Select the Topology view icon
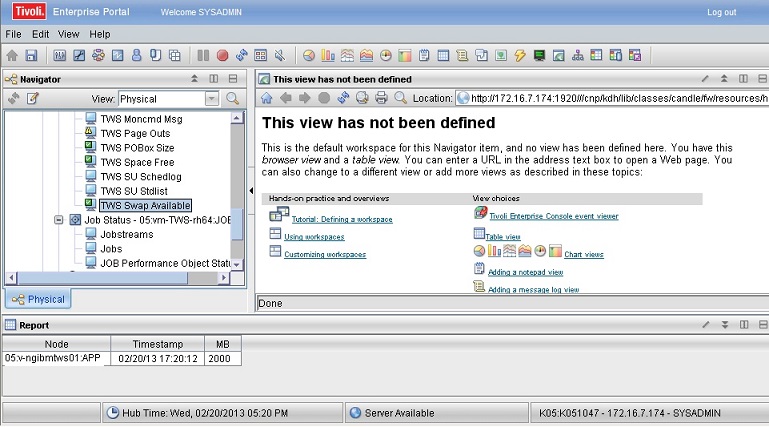Screen dimensions: 769x427 578,55
